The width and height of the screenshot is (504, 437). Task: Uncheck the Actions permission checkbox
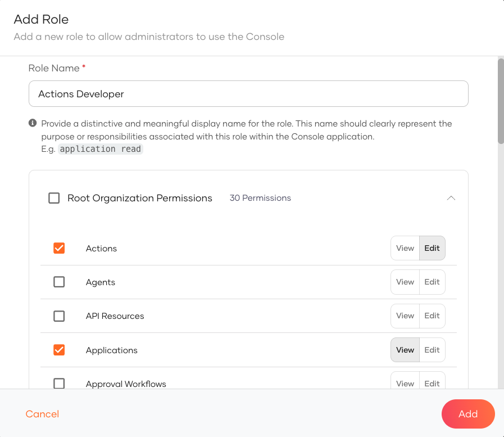[59, 248]
